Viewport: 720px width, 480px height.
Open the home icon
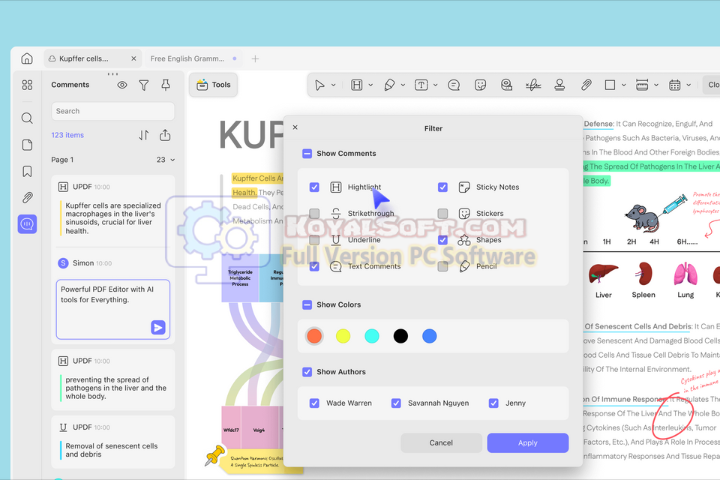[x=27, y=59]
